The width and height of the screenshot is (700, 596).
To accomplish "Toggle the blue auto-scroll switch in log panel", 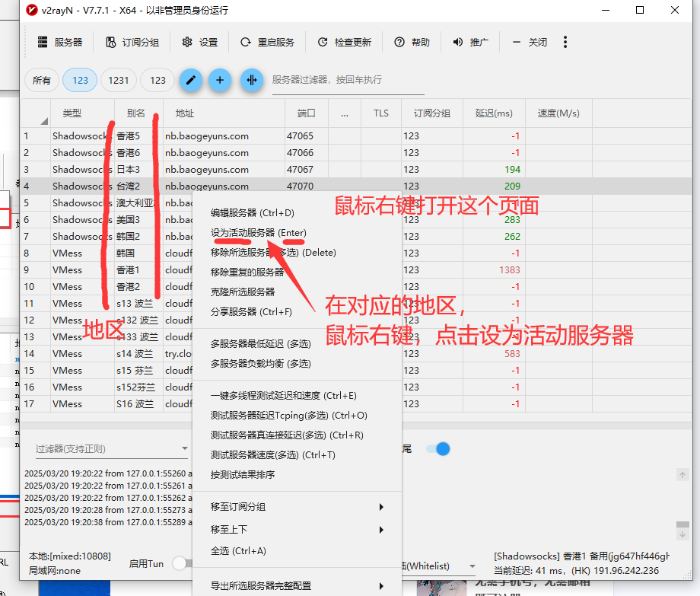I will click(x=437, y=449).
